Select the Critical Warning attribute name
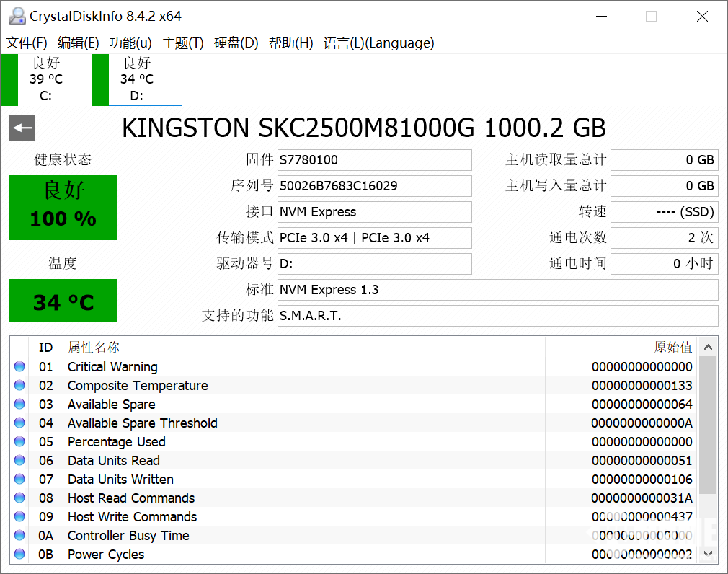This screenshot has height=574, width=728. tap(113, 366)
